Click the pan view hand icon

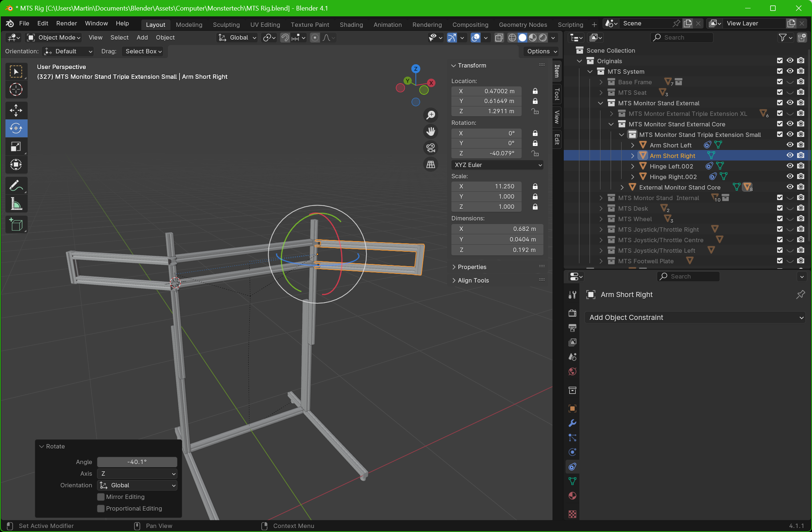click(x=431, y=131)
